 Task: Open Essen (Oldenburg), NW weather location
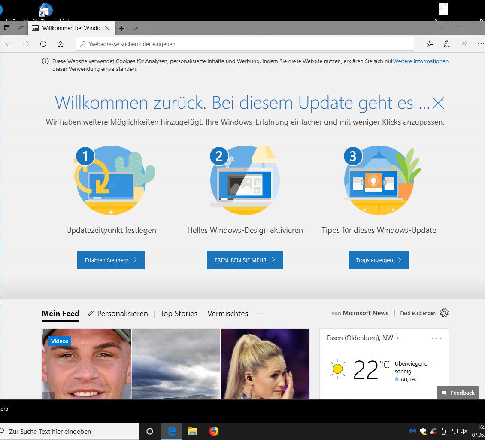point(363,338)
